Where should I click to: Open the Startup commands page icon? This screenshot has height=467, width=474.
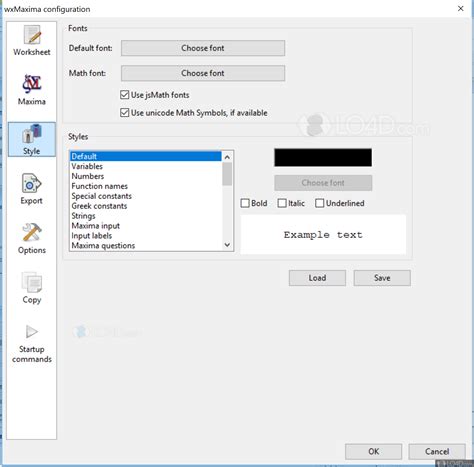tap(32, 332)
